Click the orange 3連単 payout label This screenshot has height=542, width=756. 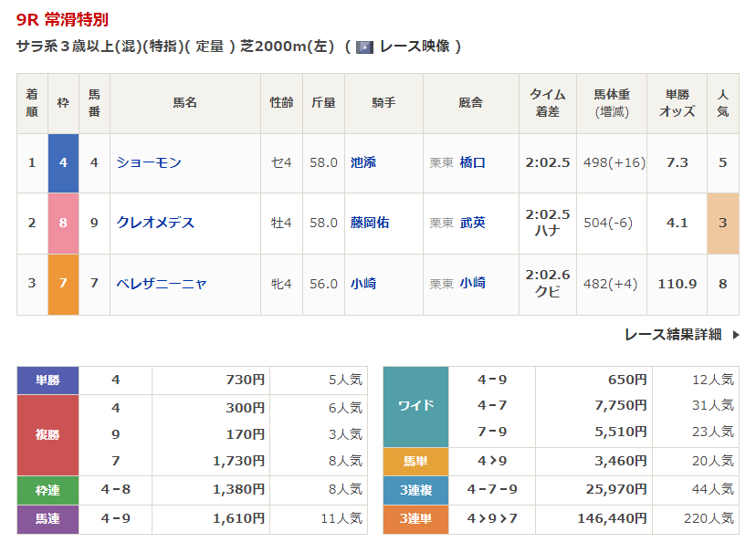coord(415,518)
